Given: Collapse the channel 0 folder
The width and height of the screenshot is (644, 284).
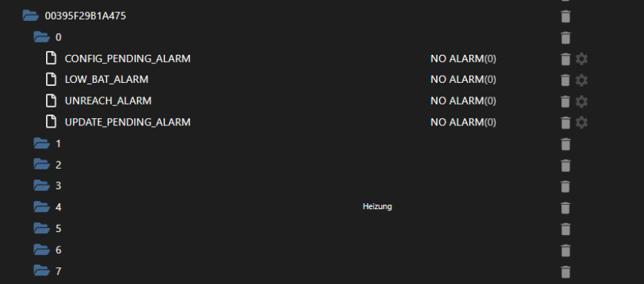Looking at the screenshot, I should click(x=42, y=37).
